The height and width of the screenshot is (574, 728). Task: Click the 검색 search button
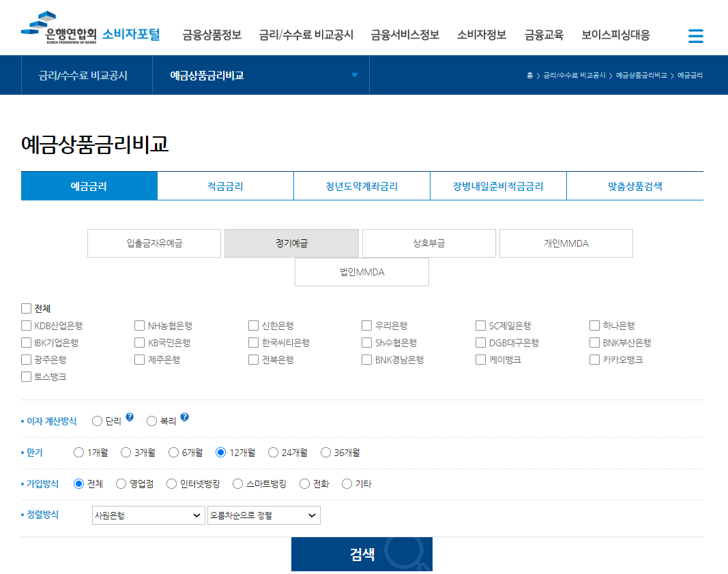point(362,554)
